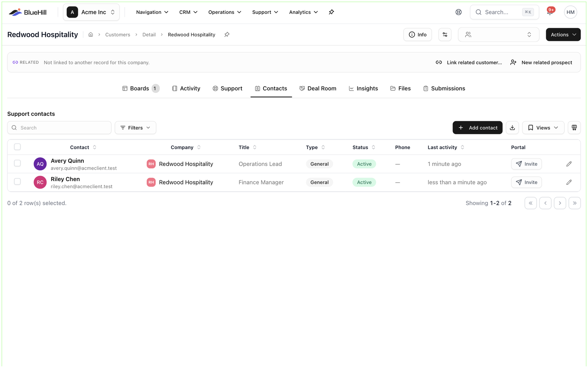Expand the Navigation menu
Screen dimensions: 588x368
pyautogui.click(x=152, y=12)
